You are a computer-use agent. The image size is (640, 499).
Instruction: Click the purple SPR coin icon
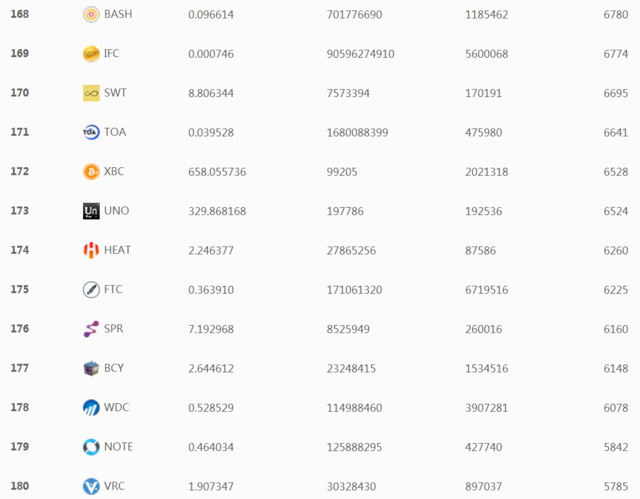[x=91, y=329]
